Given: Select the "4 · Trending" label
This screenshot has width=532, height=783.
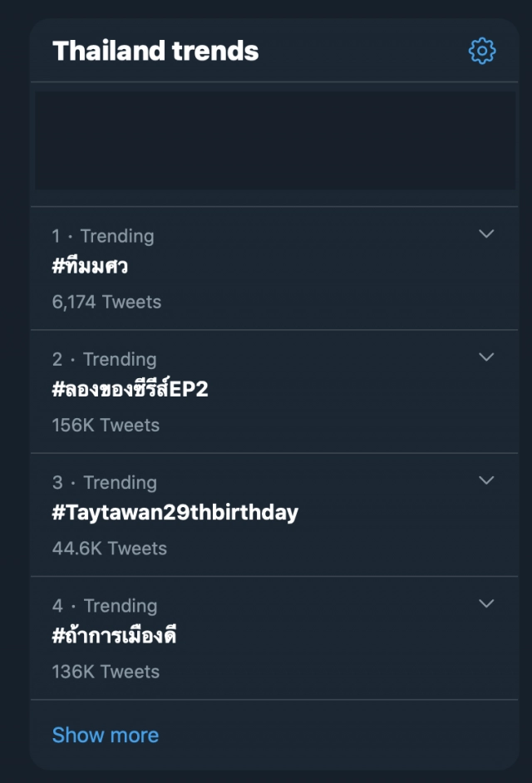Looking at the screenshot, I should coord(104,605).
